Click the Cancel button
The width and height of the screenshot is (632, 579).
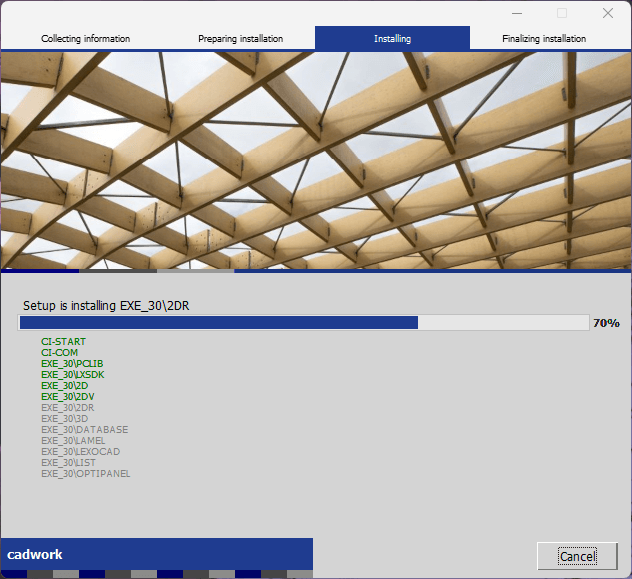tap(577, 556)
